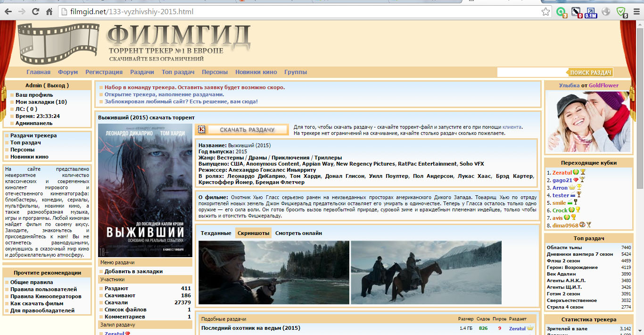Open Дневники вампира 7 сезон
The height and width of the screenshot is (335, 644).
coord(580,254)
